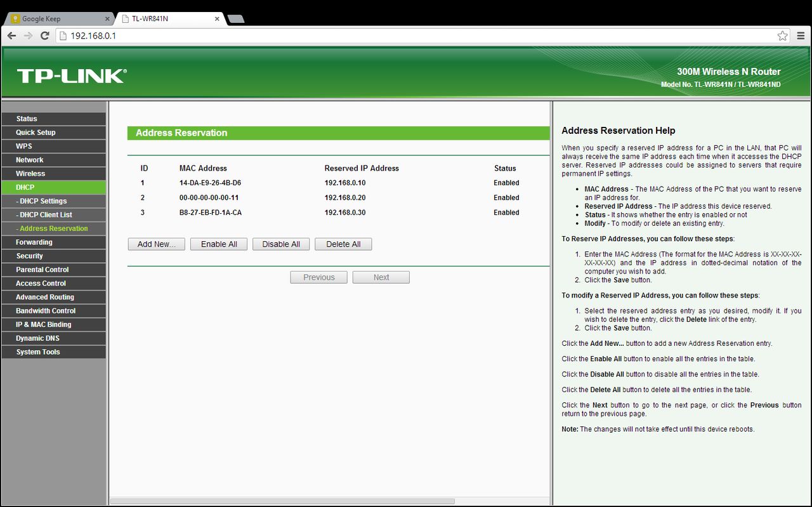The height and width of the screenshot is (507, 812).
Task: Click the TP-LINK logo
Action: click(x=72, y=76)
